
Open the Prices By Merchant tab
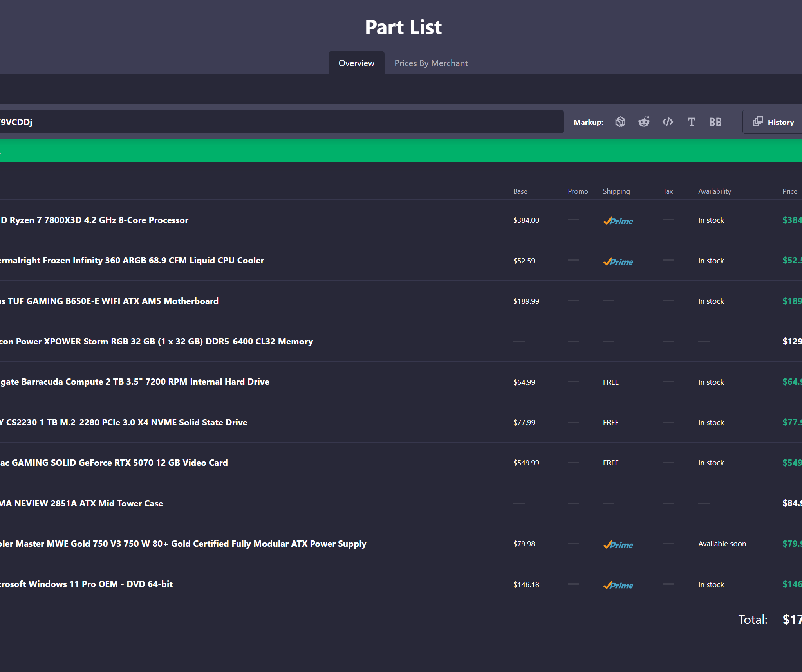pos(431,63)
